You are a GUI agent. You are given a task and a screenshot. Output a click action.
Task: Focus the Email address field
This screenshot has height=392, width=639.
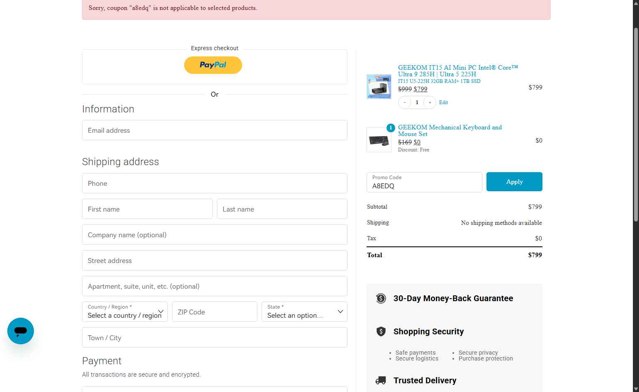click(215, 130)
